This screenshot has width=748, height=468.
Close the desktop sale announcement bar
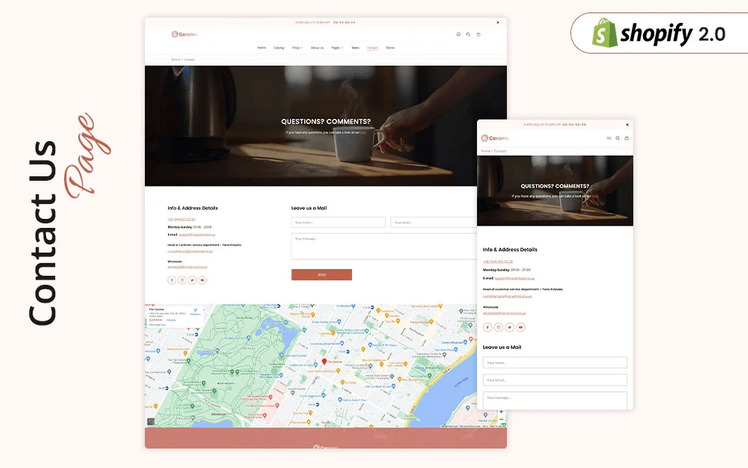click(498, 22)
